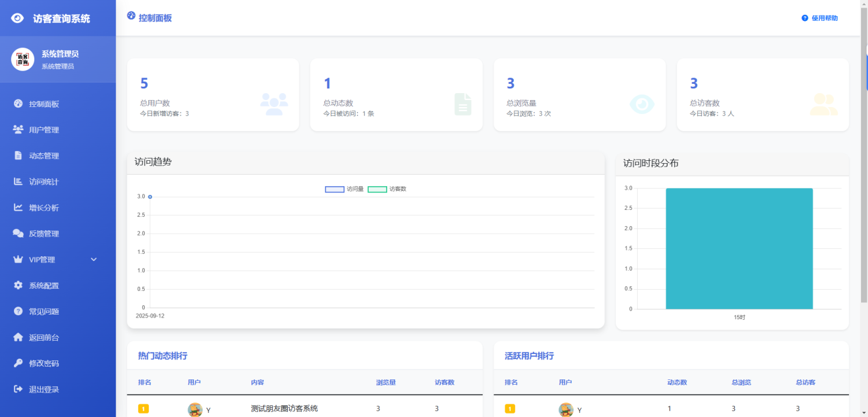868x417 pixels.
Task: Click the 访问统计 bar chart icon
Action: (18, 182)
